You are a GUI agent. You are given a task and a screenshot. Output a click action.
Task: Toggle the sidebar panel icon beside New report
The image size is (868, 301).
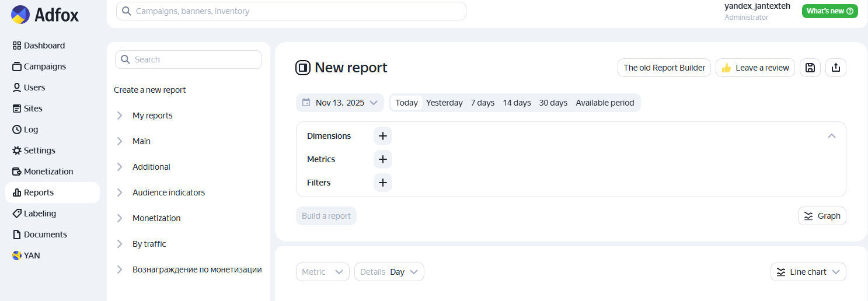point(302,68)
